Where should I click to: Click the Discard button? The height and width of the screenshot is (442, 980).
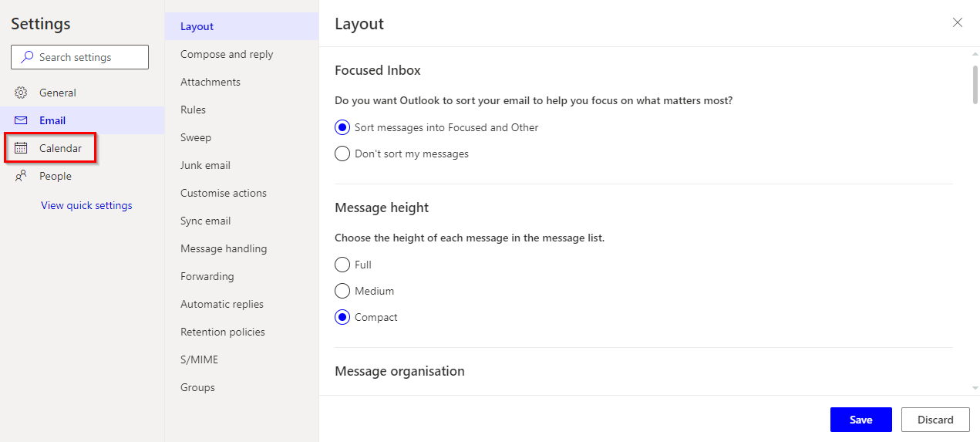(935, 420)
